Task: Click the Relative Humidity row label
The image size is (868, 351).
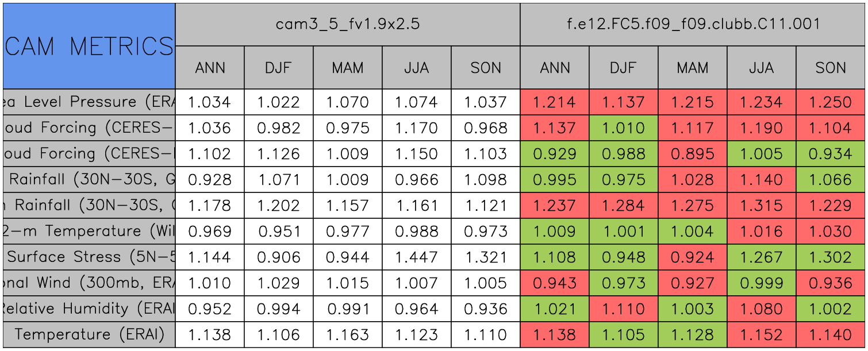Action: tap(89, 308)
